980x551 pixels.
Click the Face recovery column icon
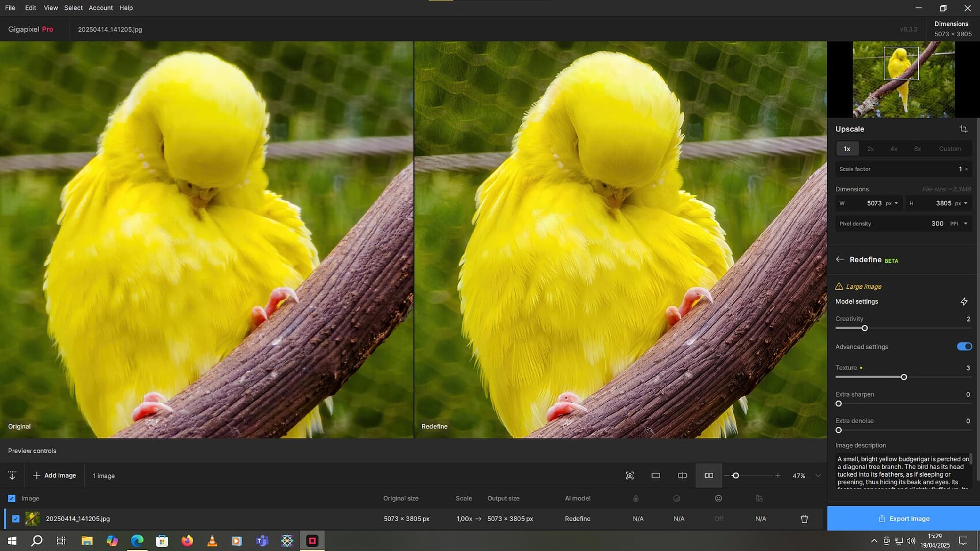pyautogui.click(x=718, y=498)
